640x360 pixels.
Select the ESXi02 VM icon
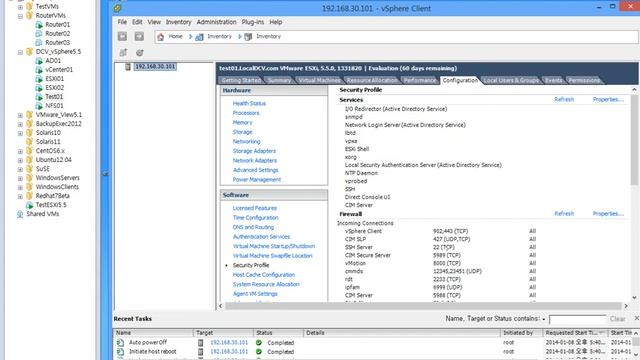click(x=39, y=88)
